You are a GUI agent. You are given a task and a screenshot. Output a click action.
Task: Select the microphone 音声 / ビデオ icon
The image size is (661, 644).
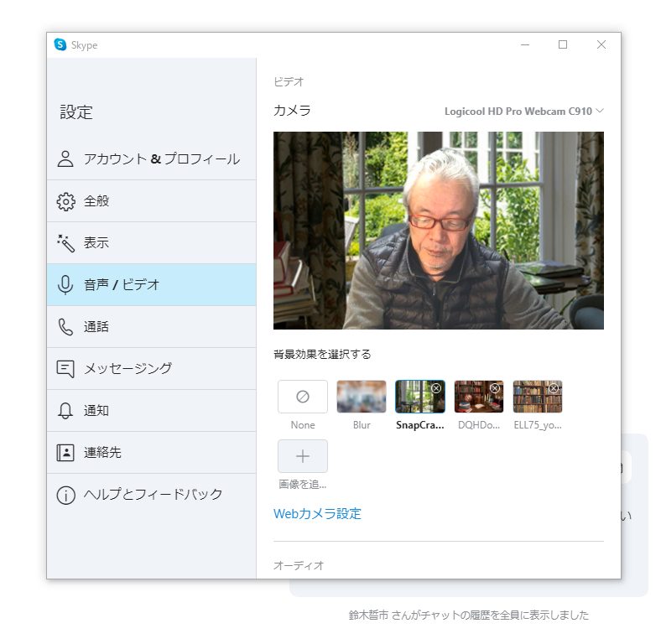click(x=65, y=285)
